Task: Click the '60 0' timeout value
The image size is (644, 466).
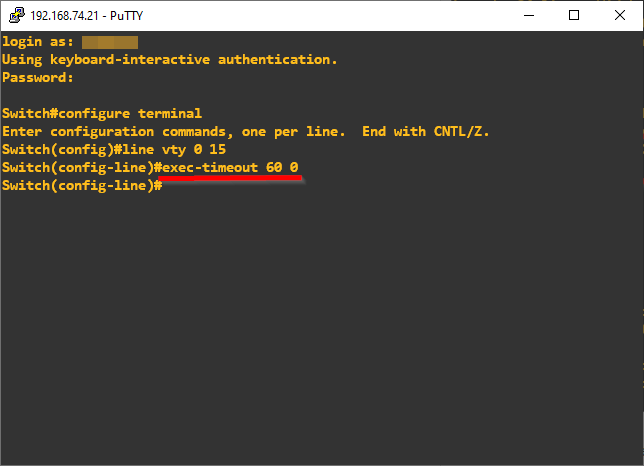Action: coord(283,167)
